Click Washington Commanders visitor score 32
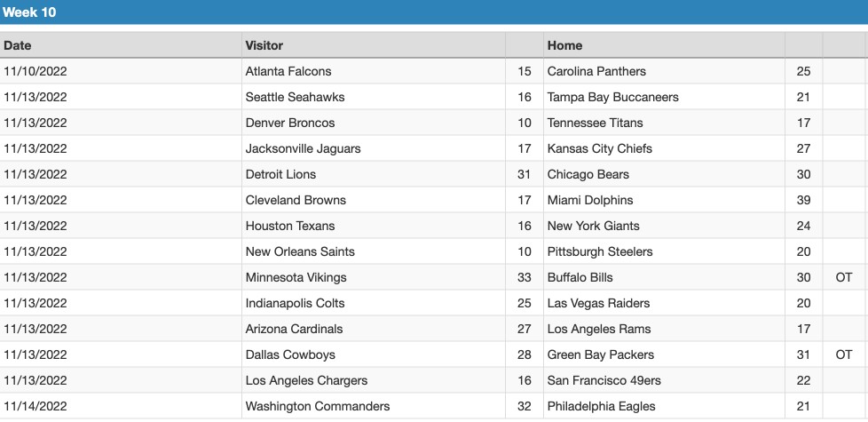 point(525,407)
